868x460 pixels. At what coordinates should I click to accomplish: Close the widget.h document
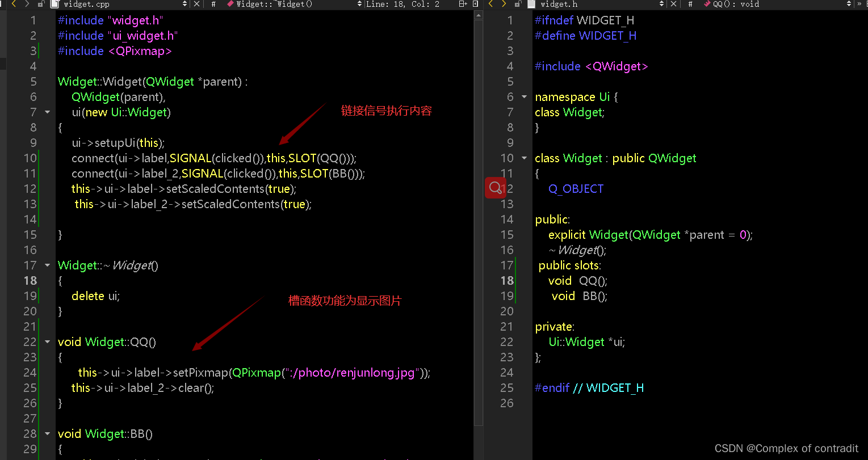673,3
